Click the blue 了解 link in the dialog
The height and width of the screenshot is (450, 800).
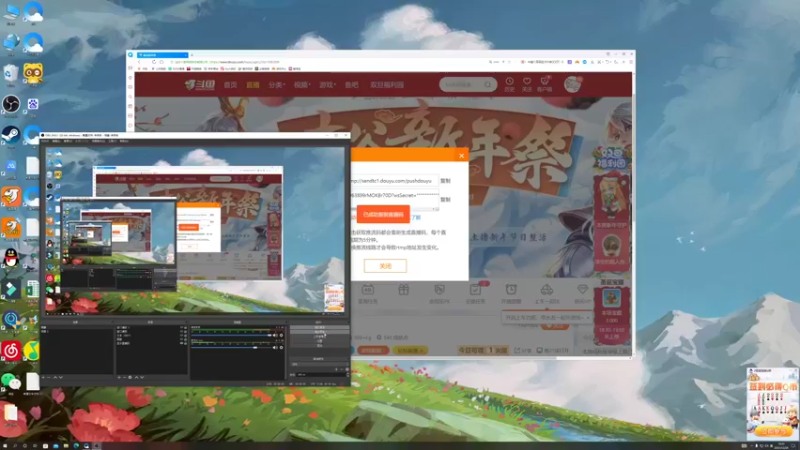pos(416,217)
